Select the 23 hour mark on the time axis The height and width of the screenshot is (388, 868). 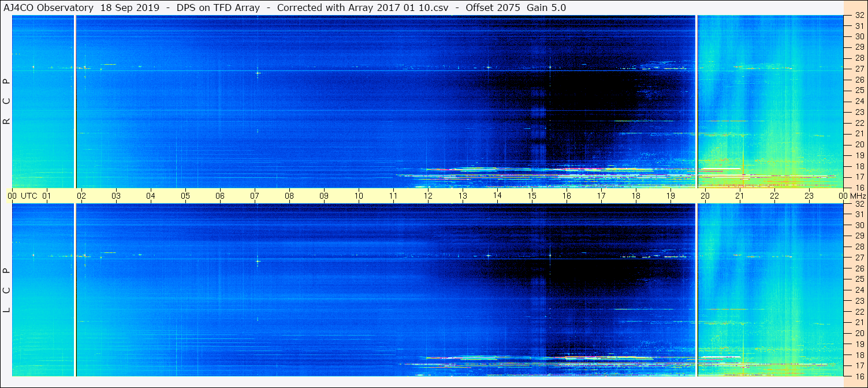click(809, 196)
